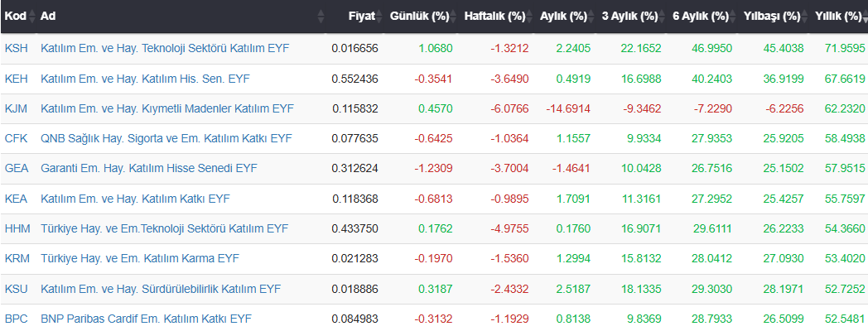Sort by Yılbaşı (%) column
This screenshot has width=868, height=331.
coord(774,17)
